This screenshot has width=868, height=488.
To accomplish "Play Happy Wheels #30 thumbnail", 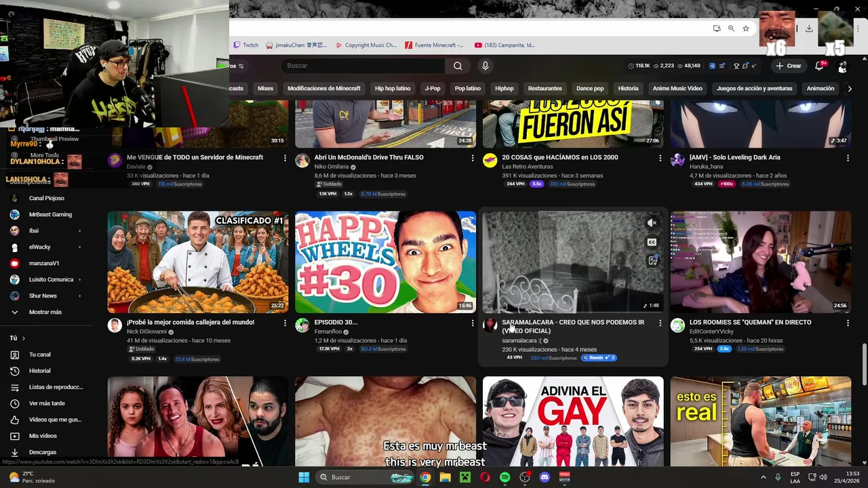I will pos(385,262).
